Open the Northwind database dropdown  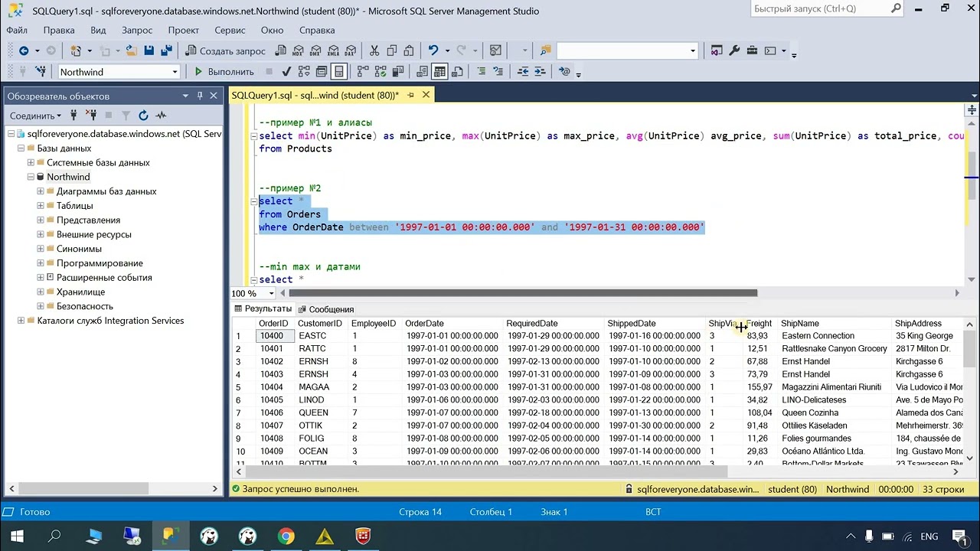pos(175,72)
